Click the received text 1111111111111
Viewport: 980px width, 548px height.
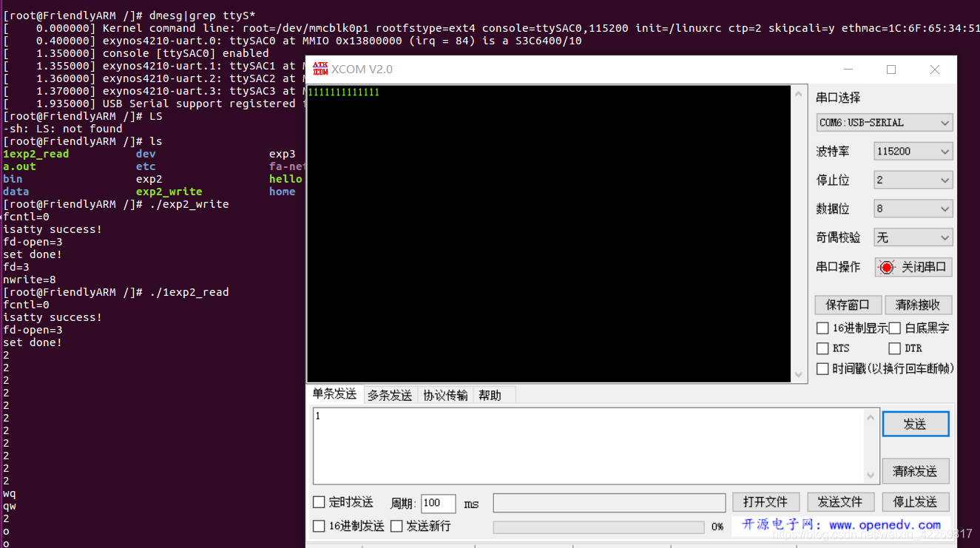click(343, 92)
